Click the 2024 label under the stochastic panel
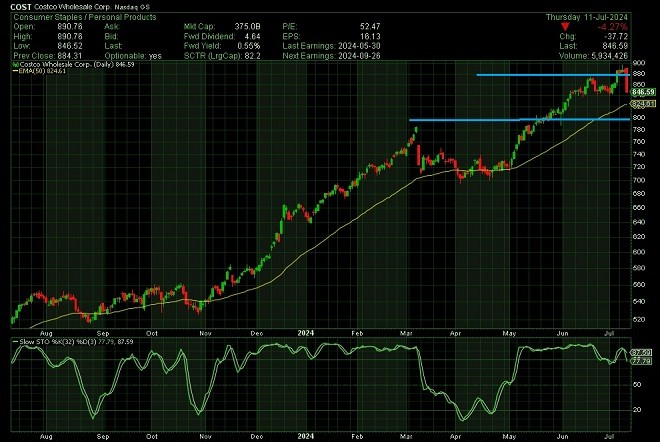Image resolution: width=660 pixels, height=442 pixels. pyautogui.click(x=306, y=436)
